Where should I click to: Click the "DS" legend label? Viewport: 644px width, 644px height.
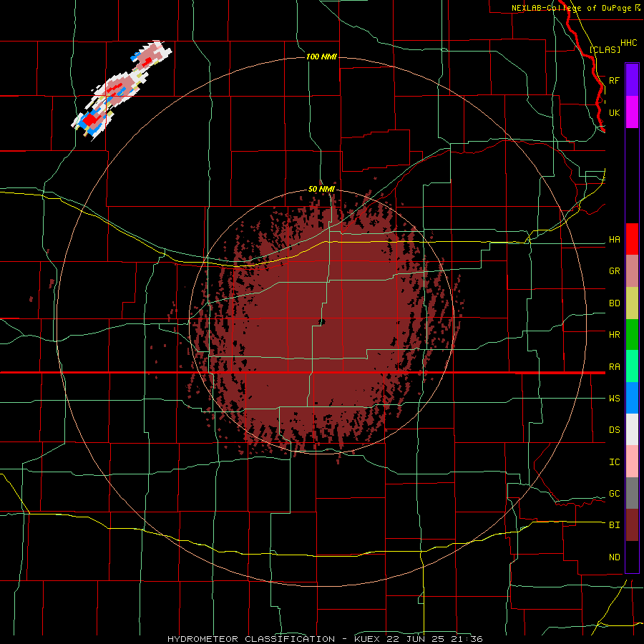[x=615, y=430]
